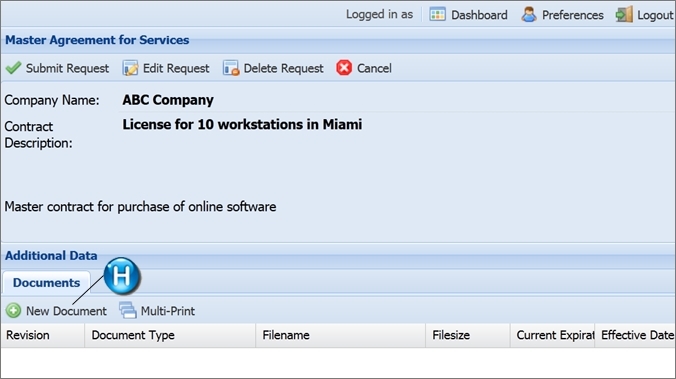Click the Multi-Print printer icon
Viewport: 676px width, 379px height.
128,310
